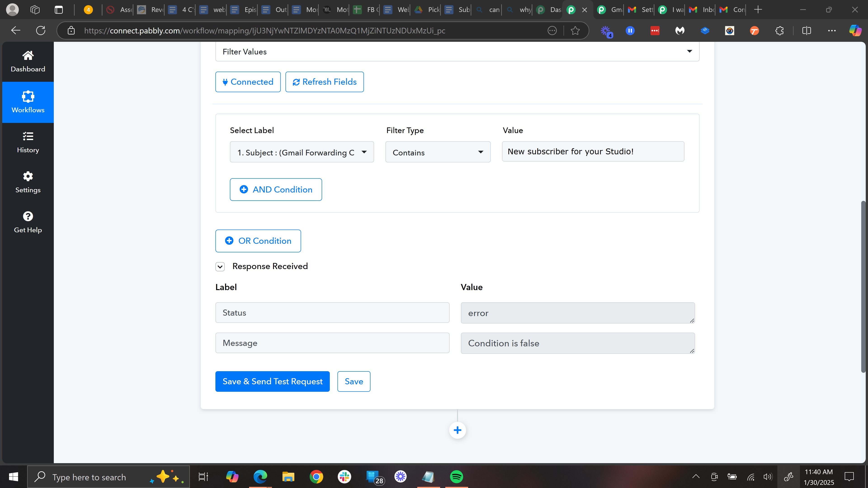Click the 'Condition is false' value box
This screenshot has height=488, width=868.
coord(578,343)
